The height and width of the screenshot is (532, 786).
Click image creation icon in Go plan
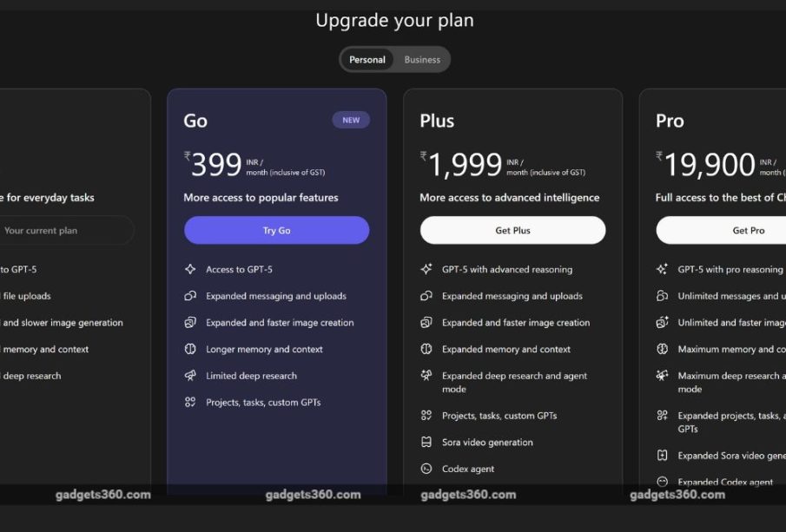(190, 322)
